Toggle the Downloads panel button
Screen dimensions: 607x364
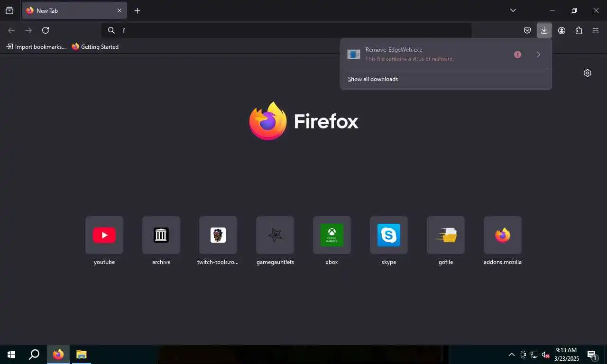pos(544,30)
